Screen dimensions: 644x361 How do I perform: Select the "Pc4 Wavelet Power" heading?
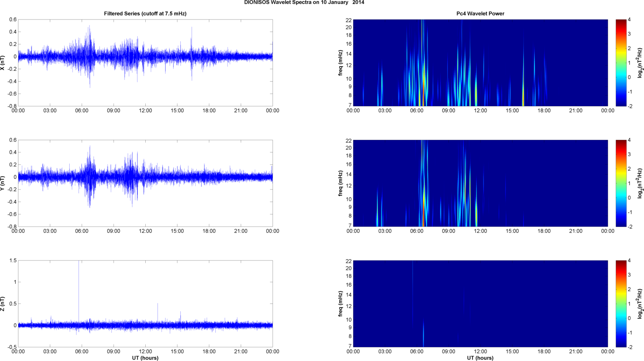click(x=480, y=14)
